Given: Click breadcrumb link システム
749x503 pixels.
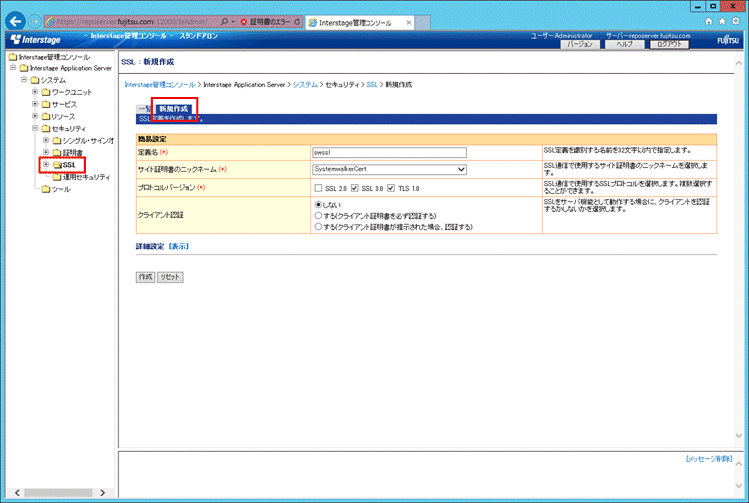Looking at the screenshot, I should 305,85.
